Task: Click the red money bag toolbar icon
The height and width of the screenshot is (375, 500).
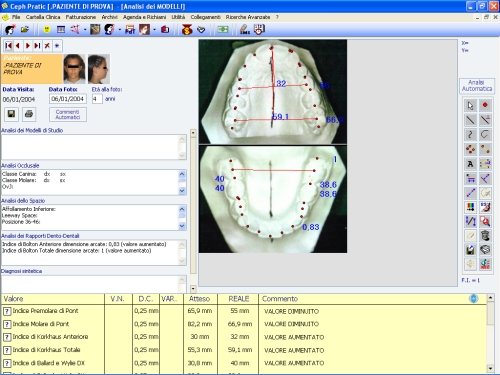Action: 187,30
